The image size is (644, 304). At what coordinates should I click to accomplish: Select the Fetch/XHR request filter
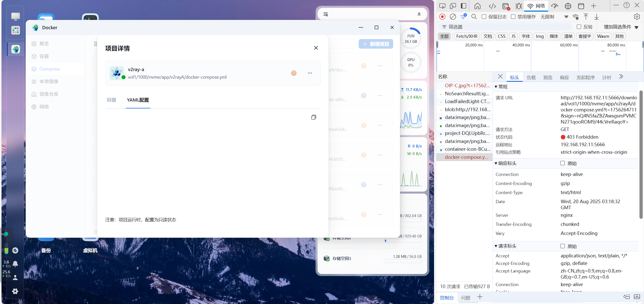coord(467,36)
